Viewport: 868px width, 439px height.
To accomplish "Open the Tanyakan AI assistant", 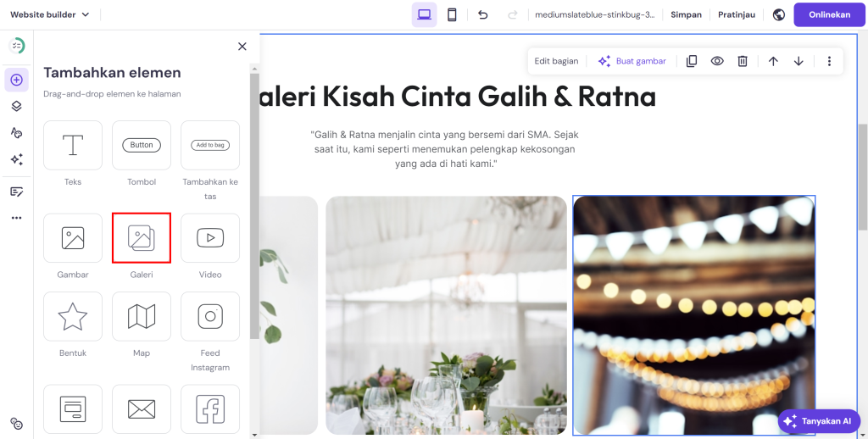I will tap(819, 421).
